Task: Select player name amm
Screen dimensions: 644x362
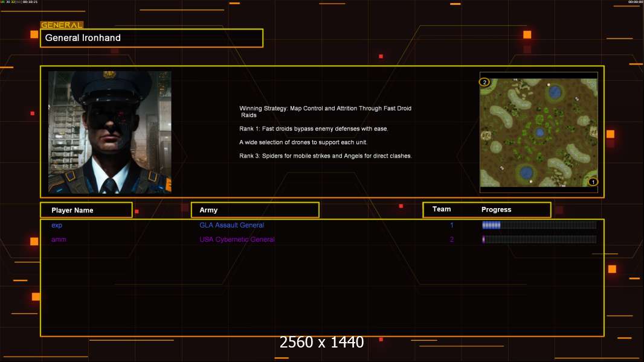Action: [x=59, y=240]
